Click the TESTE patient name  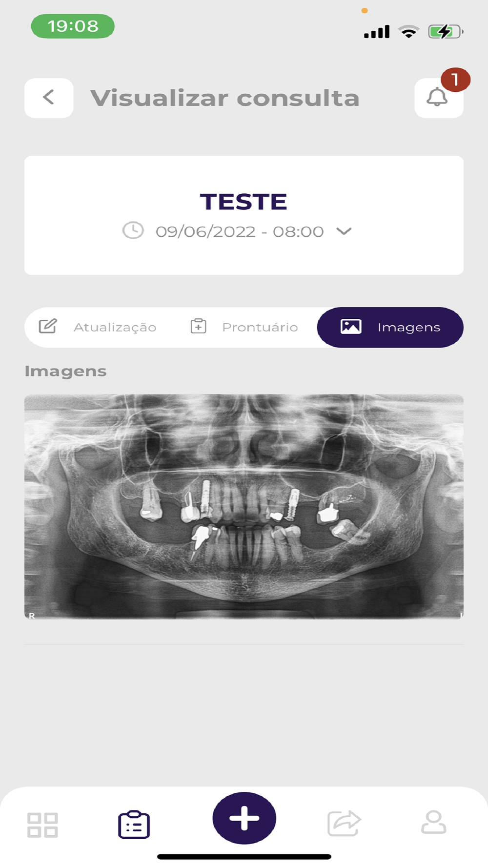244,202
